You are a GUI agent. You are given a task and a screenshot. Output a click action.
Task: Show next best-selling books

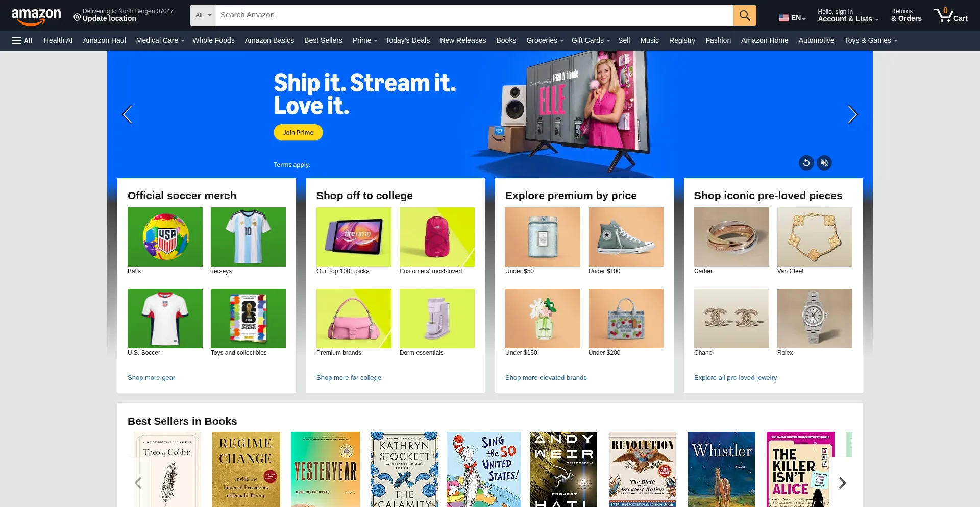[x=842, y=482]
